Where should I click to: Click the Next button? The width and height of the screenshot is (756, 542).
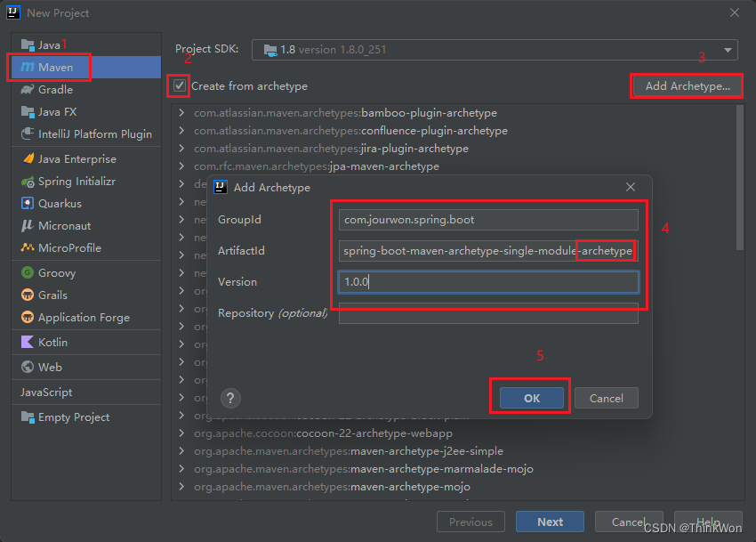point(550,522)
